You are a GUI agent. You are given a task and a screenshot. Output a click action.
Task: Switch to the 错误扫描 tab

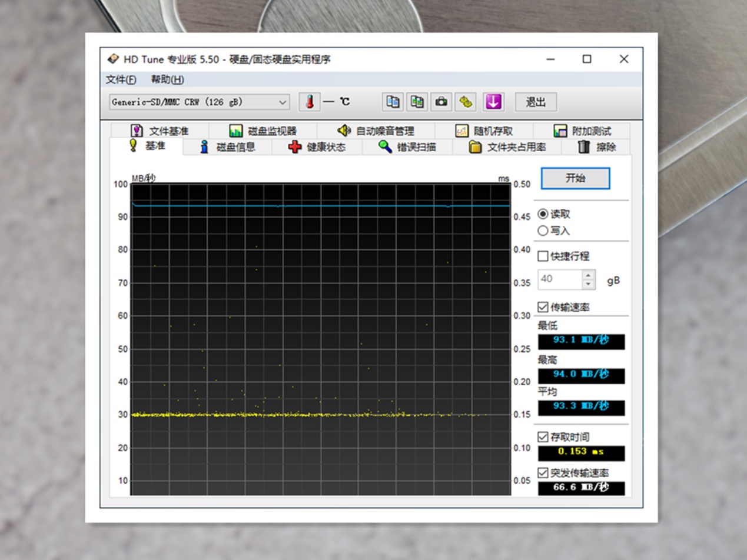click(408, 147)
